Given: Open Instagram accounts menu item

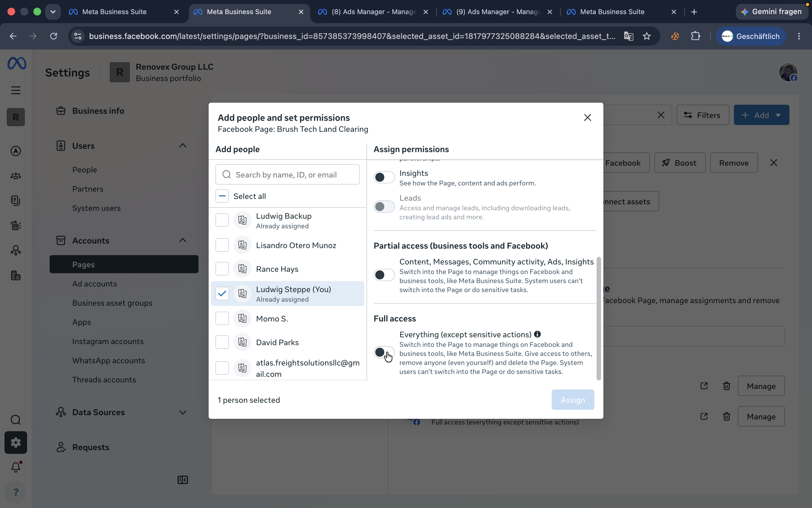Looking at the screenshot, I should pos(108,341).
